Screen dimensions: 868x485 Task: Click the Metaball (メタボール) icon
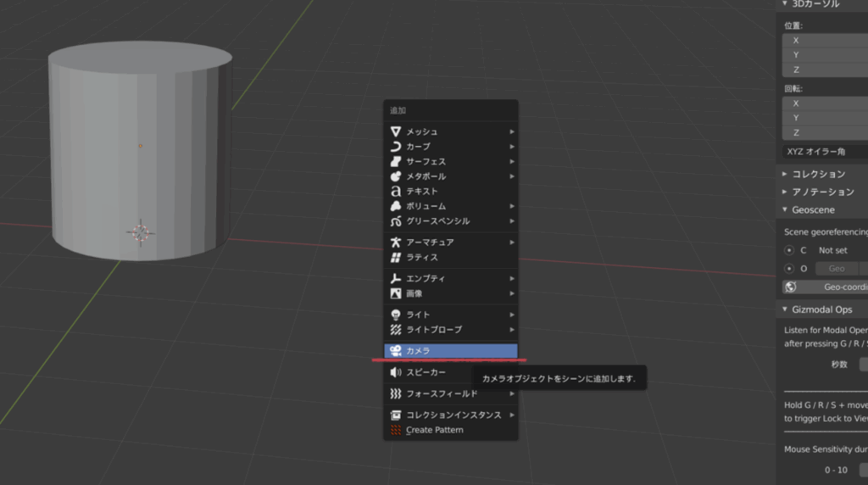click(x=396, y=176)
